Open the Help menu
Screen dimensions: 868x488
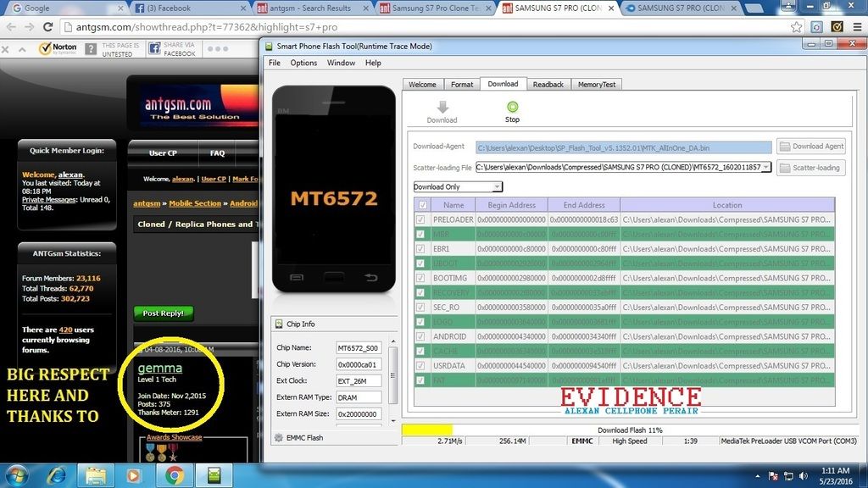373,63
